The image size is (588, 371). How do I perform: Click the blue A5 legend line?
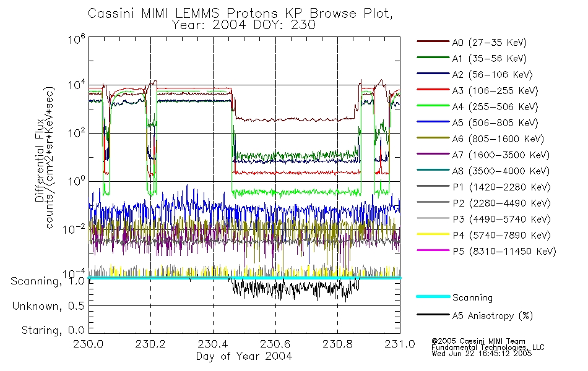(433, 122)
